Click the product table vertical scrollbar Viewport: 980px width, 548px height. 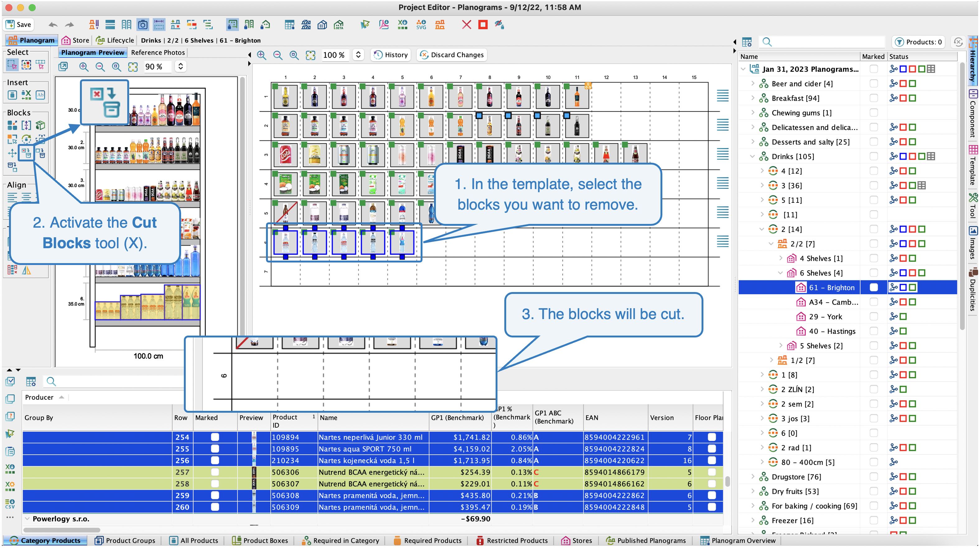pyautogui.click(x=727, y=481)
